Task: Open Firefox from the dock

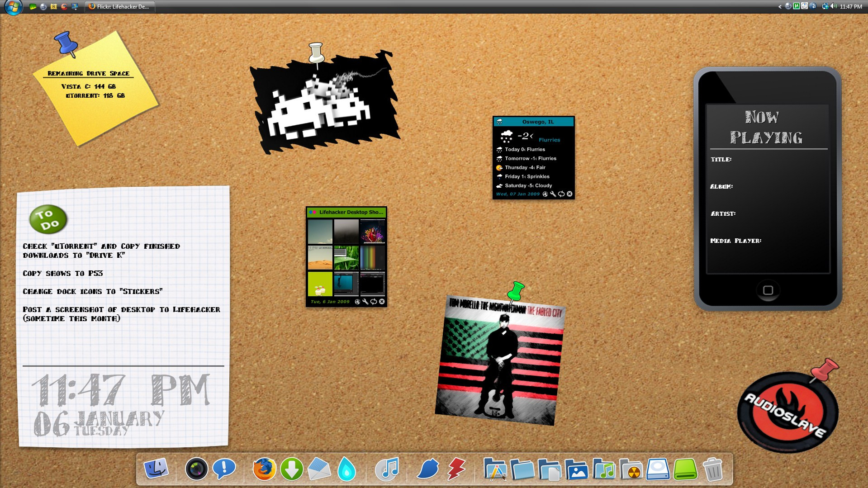Action: pos(264,469)
